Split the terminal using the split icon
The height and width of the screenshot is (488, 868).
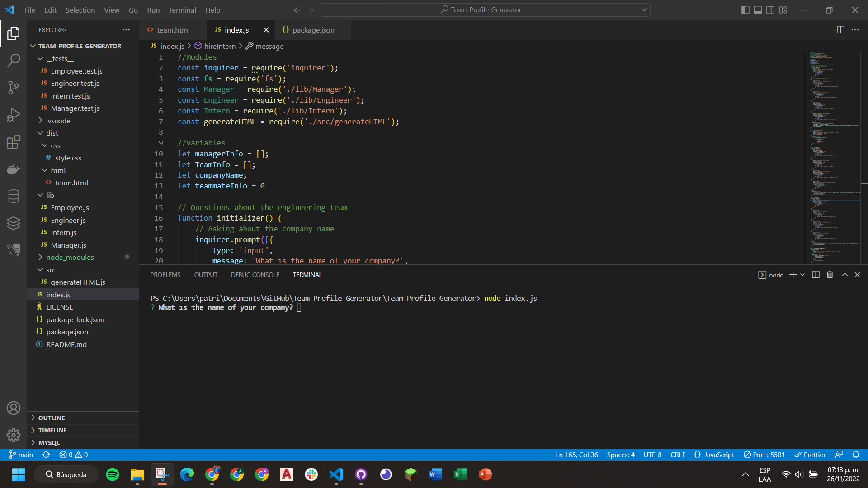tap(815, 274)
